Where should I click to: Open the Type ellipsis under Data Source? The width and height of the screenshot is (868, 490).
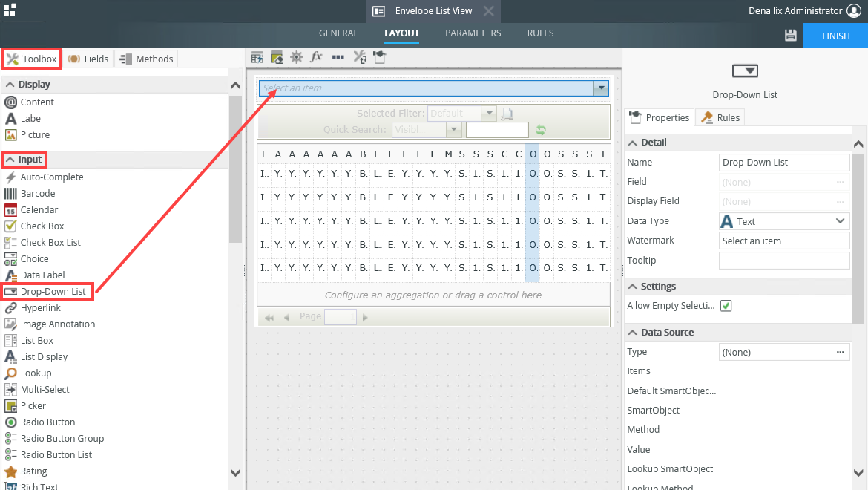pos(840,352)
